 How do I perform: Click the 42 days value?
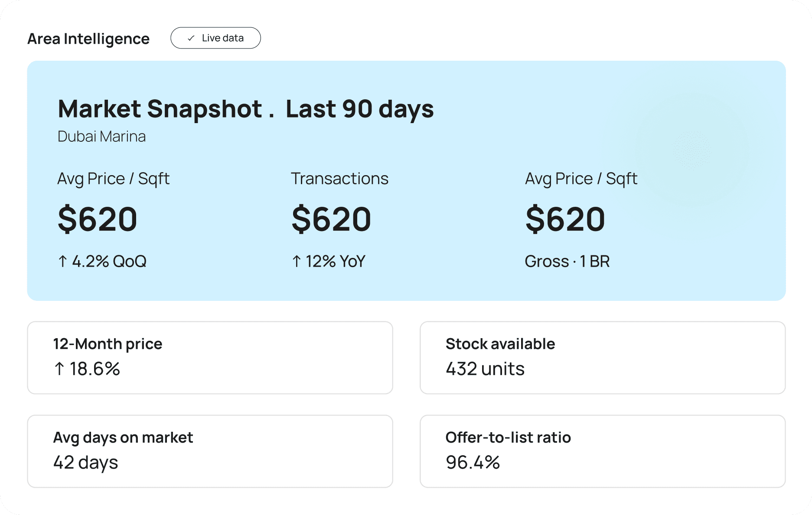86,463
